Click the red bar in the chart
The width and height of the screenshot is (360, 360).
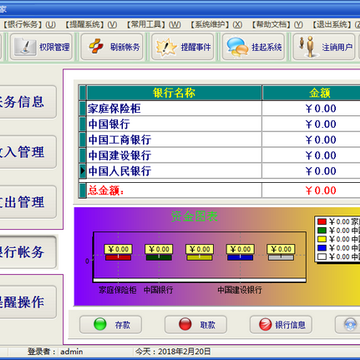118,257
